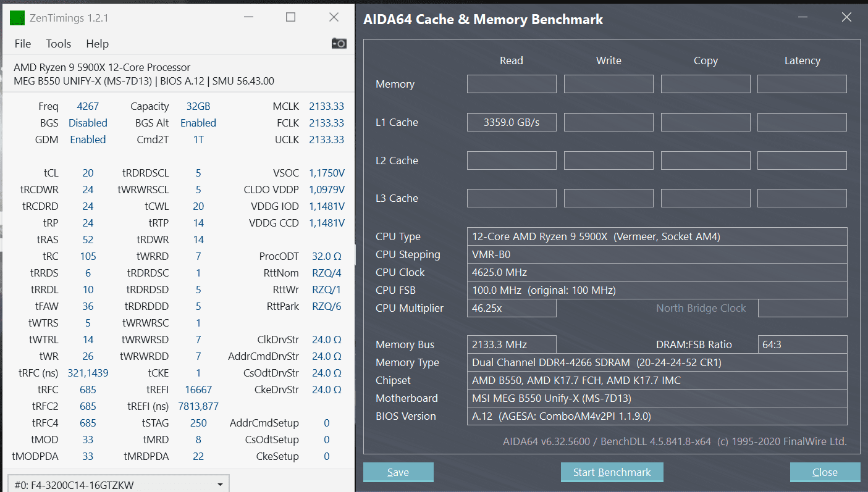Viewport: 868px width, 492px height.
Task: Click the BGS Alt Enabled value
Action: pyautogui.click(x=198, y=123)
